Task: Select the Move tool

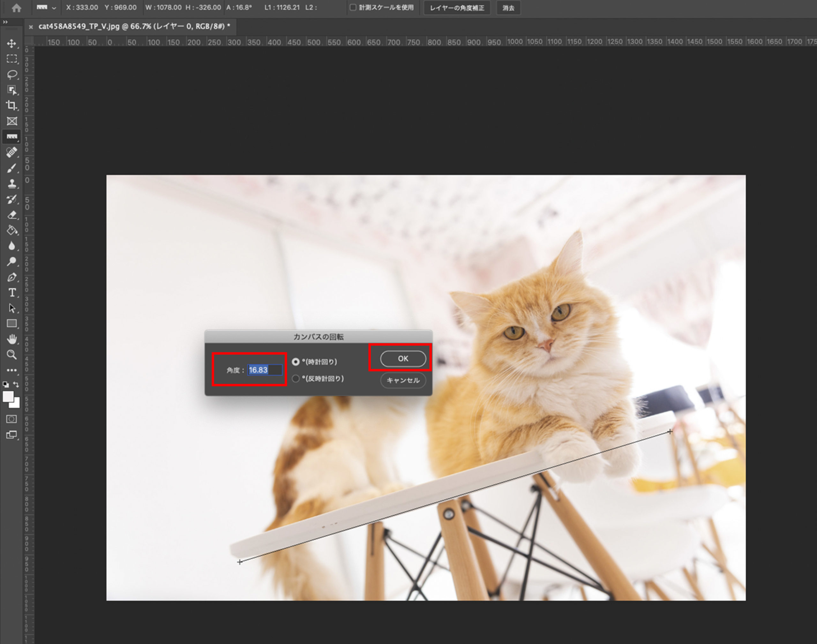Action: (x=12, y=43)
